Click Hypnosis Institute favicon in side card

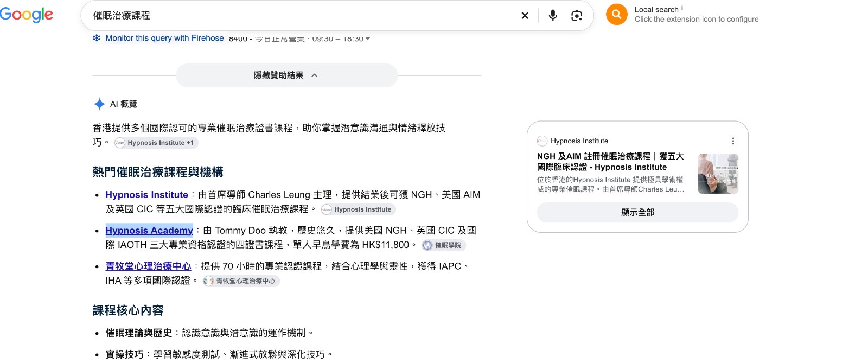click(542, 141)
